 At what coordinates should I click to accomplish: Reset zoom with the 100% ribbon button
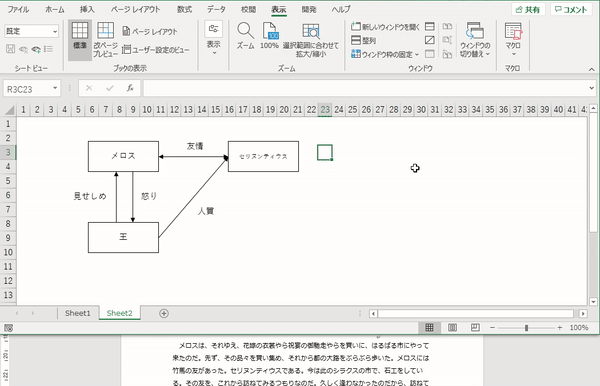coord(269,36)
